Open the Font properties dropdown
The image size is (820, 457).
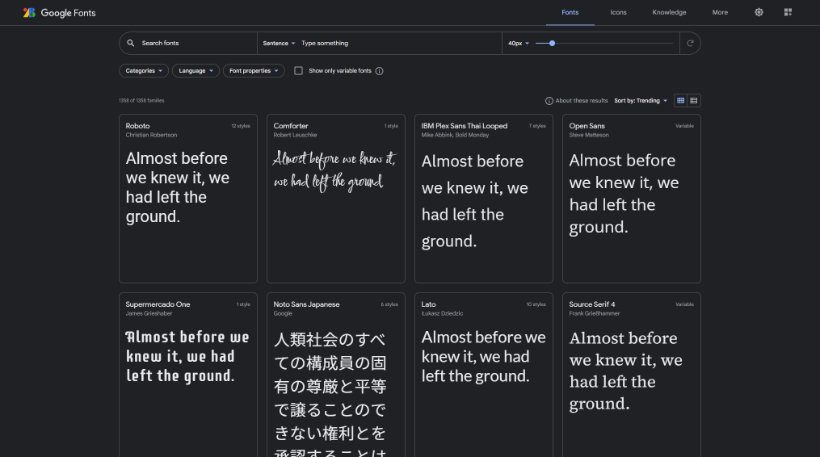pos(254,71)
